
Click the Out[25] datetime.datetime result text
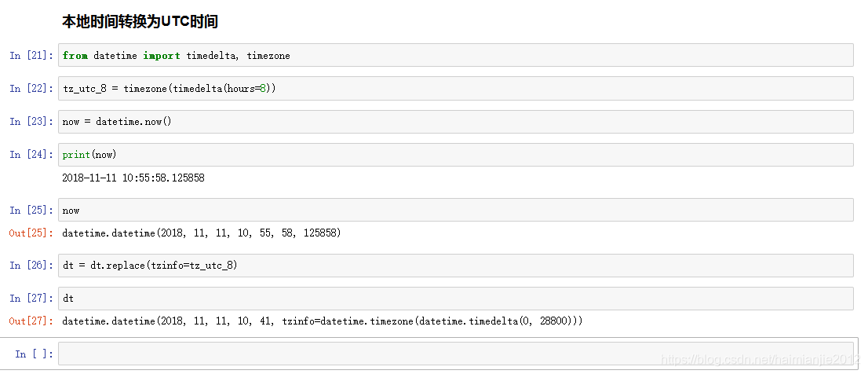coord(202,233)
